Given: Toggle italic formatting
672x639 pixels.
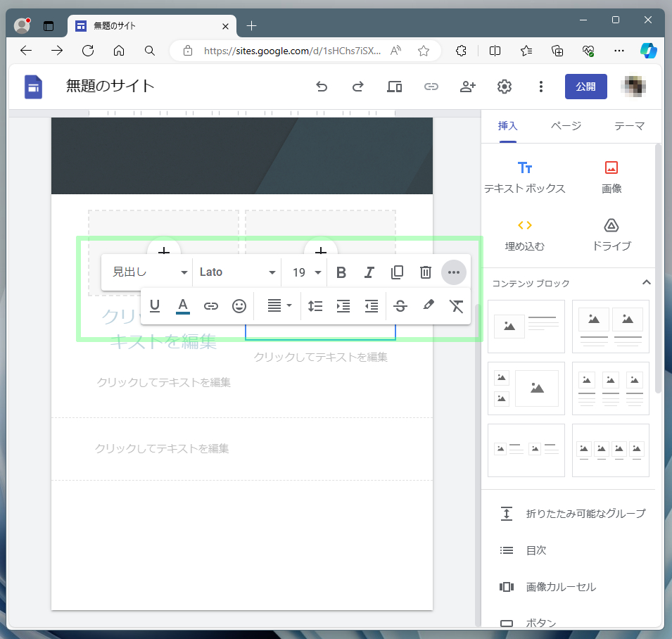Looking at the screenshot, I should (x=369, y=272).
